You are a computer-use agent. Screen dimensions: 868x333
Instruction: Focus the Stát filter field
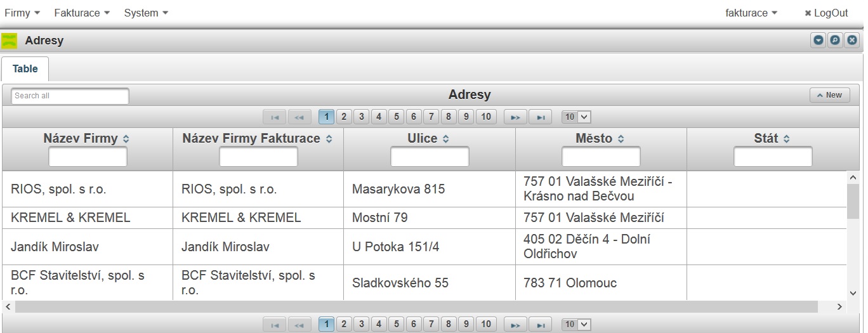click(x=773, y=157)
